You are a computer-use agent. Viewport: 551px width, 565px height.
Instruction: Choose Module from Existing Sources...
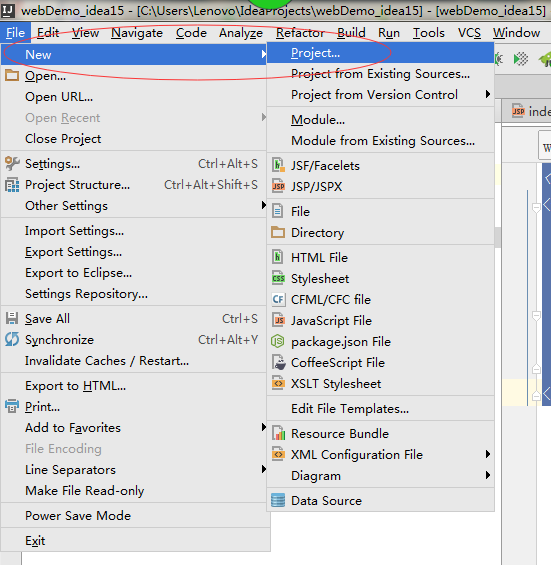pyautogui.click(x=381, y=141)
